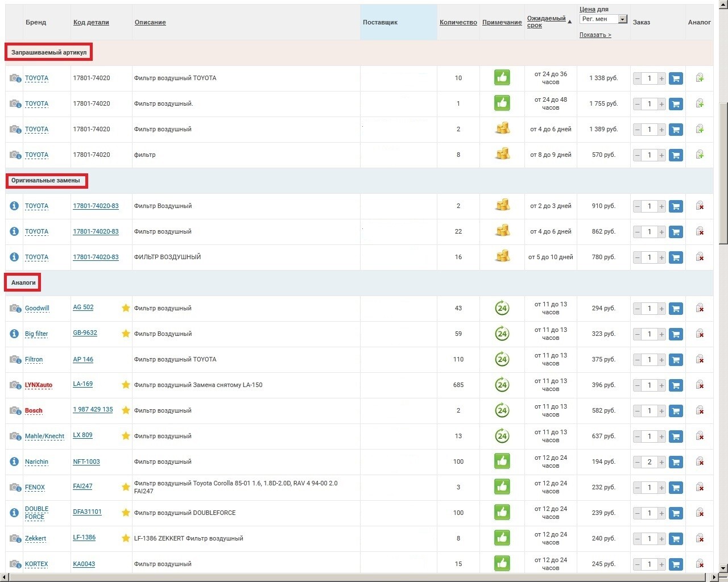Image resolution: width=728 pixels, height=582 pixels.
Task: Sort by the 'Код детали' column header
Action: coord(91,22)
